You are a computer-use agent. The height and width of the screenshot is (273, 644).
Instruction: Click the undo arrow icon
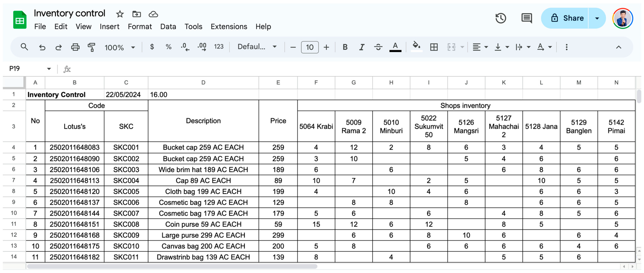coord(42,47)
